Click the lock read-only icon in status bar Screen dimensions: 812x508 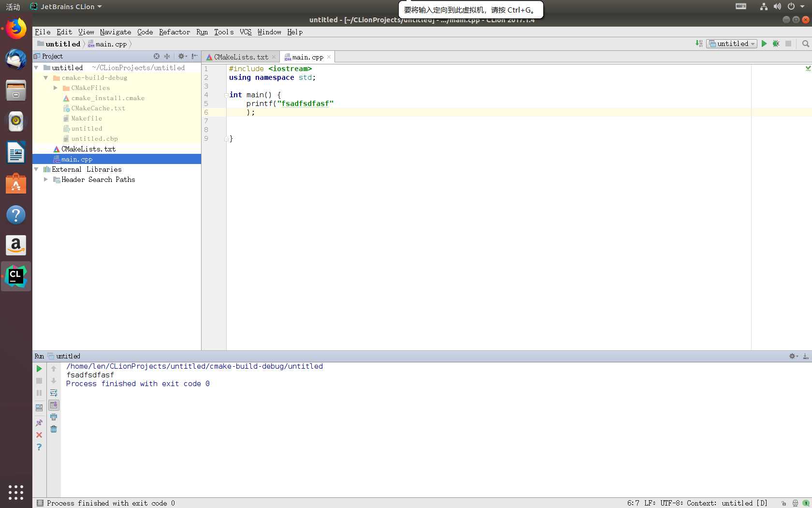point(783,503)
